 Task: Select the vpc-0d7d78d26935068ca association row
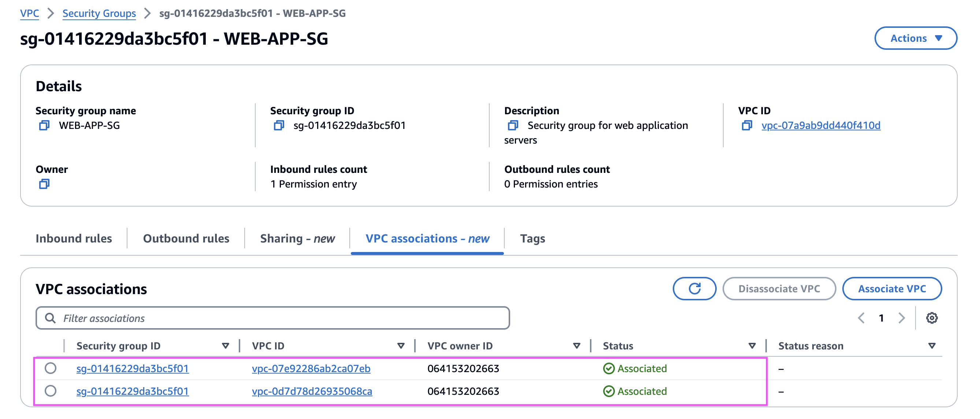[x=51, y=391]
